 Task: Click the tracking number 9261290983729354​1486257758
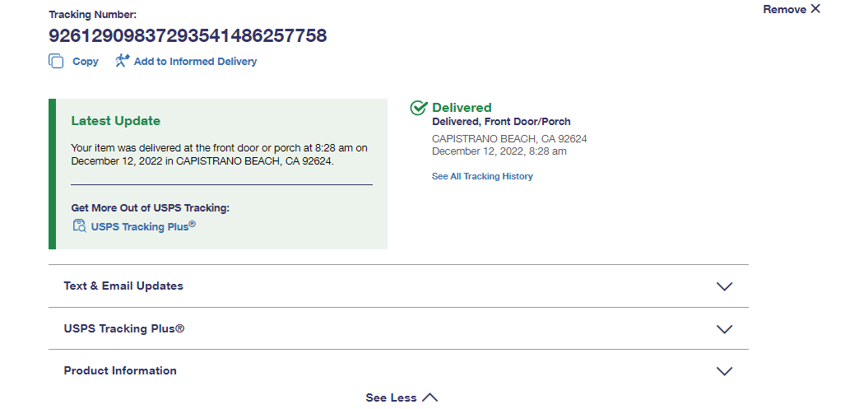[x=188, y=35]
